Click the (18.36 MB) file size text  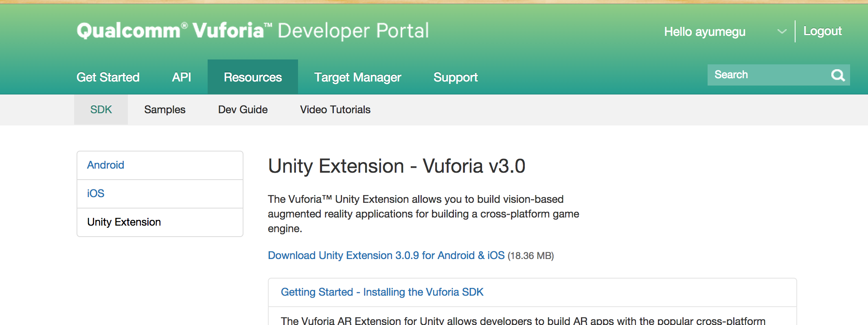[530, 256]
